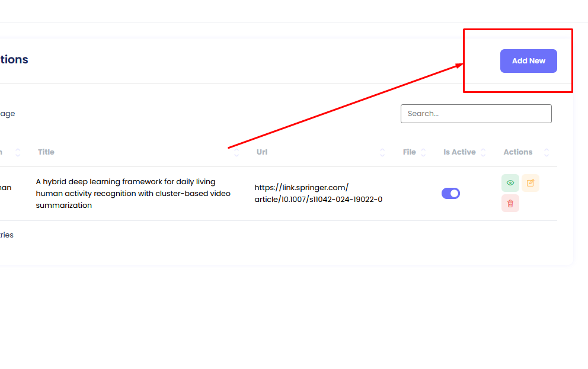Click sort arrows beside Title header
The width and height of the screenshot is (588, 369).
pyautogui.click(x=237, y=152)
